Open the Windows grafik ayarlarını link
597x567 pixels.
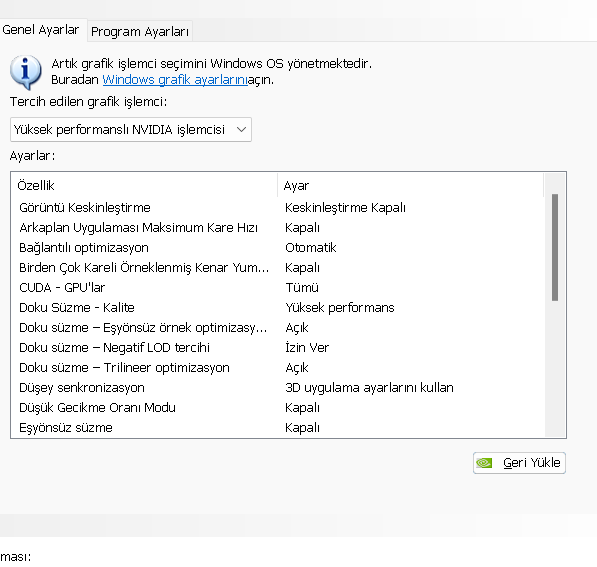click(x=175, y=80)
